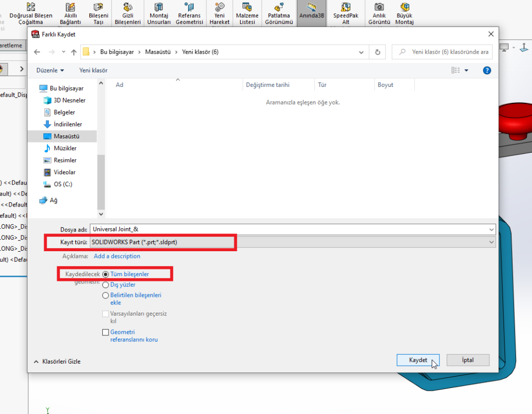Choose Belirtilen bileşenleri ekle radio option

[106, 295]
